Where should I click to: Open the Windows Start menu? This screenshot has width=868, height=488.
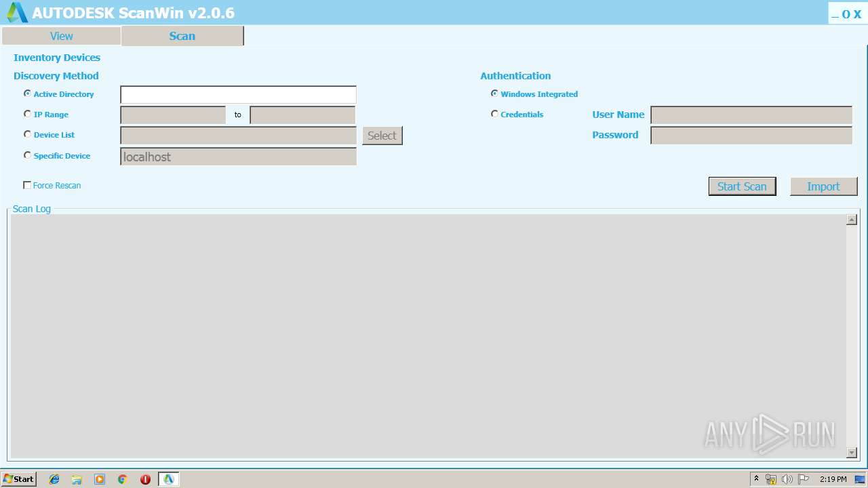click(18, 479)
